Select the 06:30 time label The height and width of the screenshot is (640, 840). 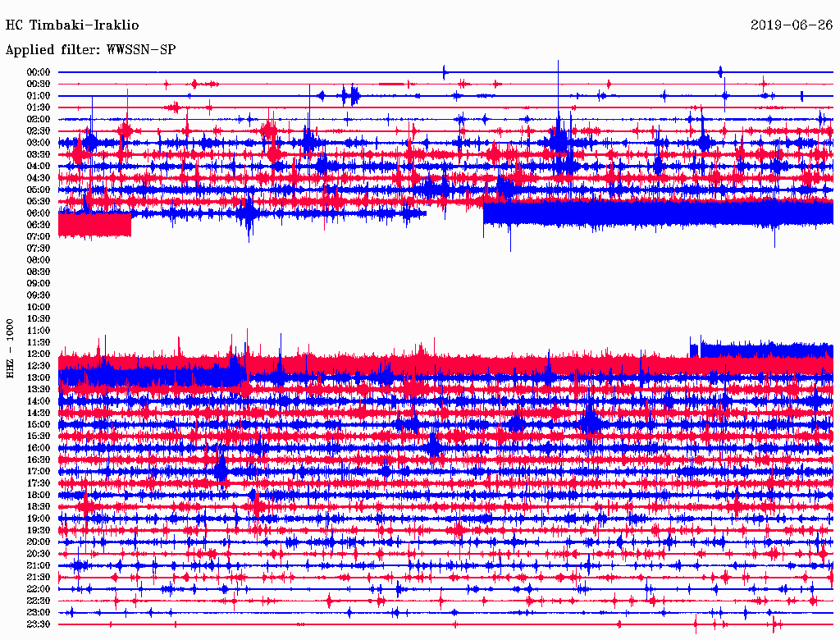coord(39,225)
